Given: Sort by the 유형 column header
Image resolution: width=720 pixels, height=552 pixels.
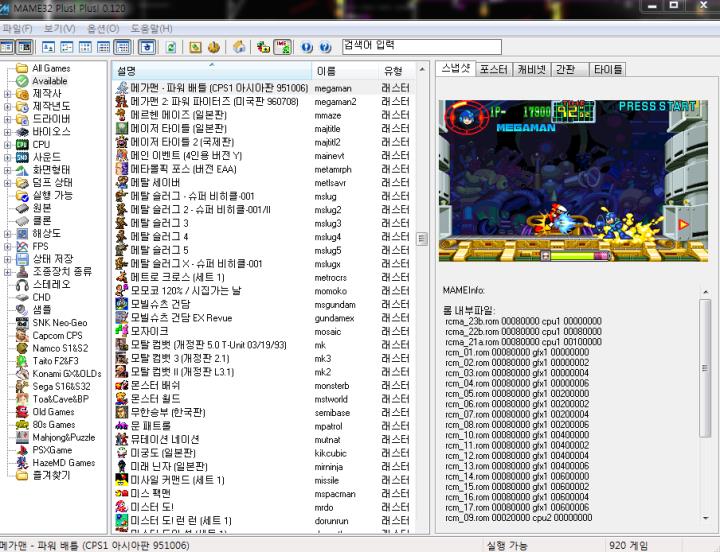Looking at the screenshot, I should [397, 71].
